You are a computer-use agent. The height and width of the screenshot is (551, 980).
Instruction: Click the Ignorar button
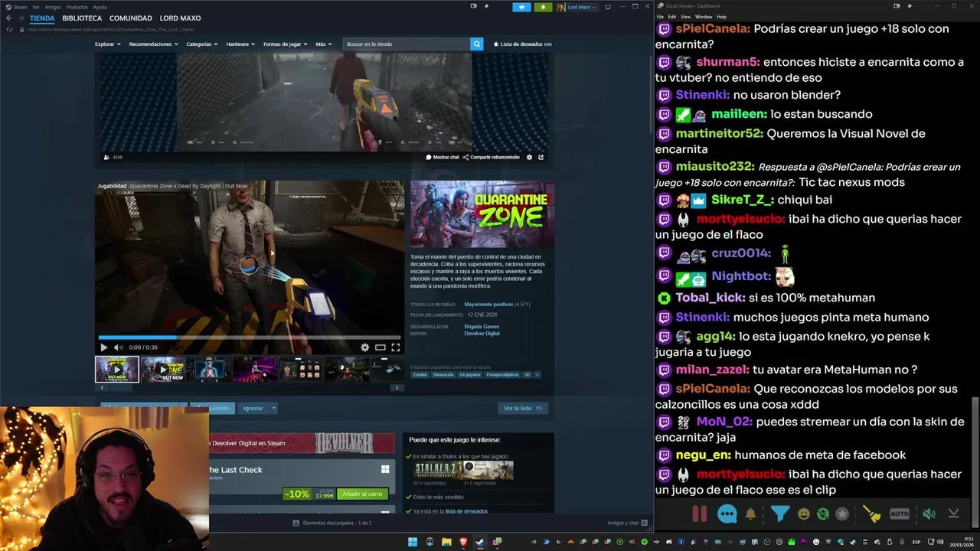point(253,408)
